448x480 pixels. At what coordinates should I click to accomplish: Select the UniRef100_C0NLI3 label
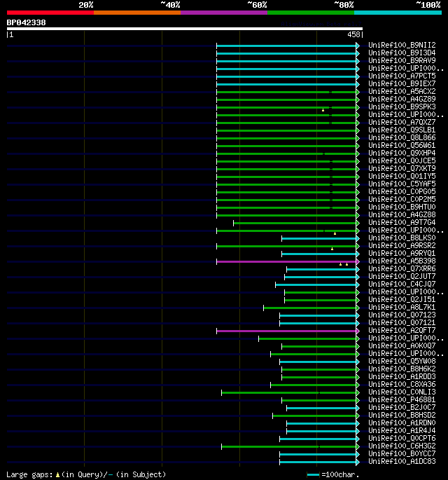tap(402, 392)
